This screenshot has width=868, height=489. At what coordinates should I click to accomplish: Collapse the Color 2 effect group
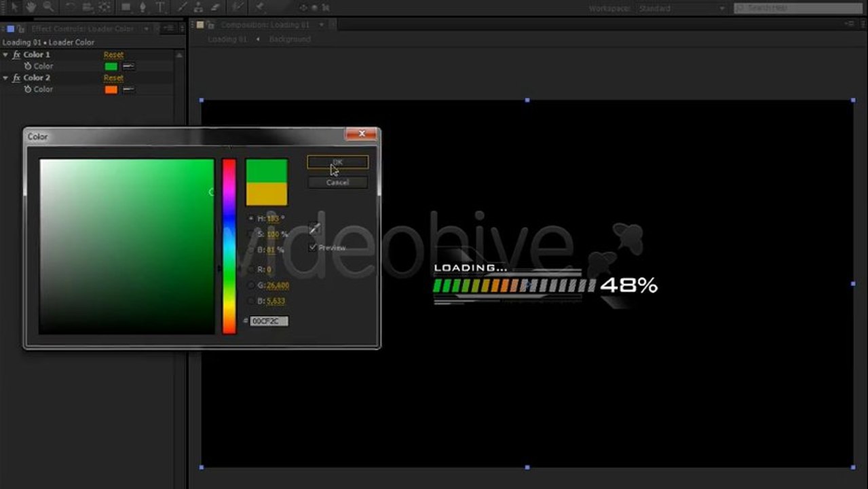pos(5,77)
